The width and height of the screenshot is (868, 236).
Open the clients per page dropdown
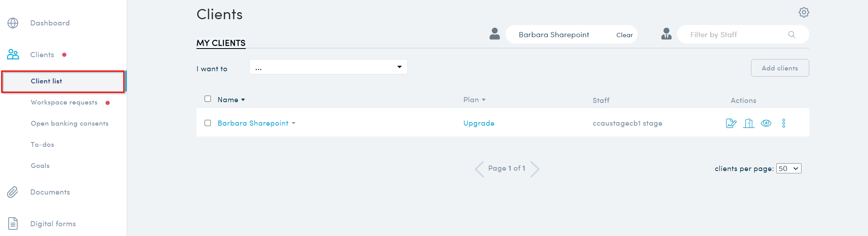point(789,168)
